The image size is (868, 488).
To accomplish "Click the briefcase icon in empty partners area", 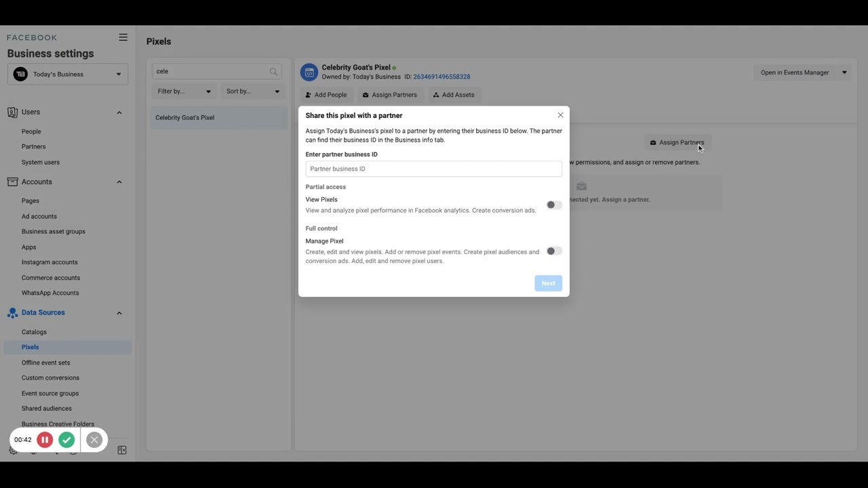I will click(581, 186).
